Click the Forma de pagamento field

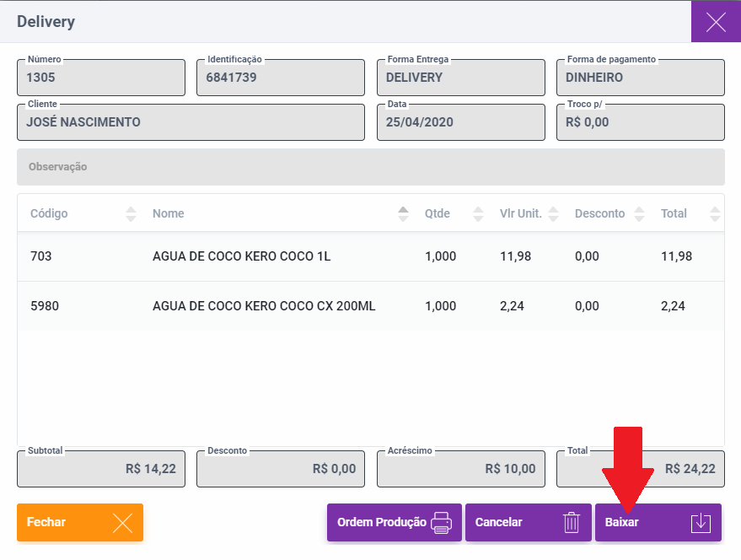640,78
